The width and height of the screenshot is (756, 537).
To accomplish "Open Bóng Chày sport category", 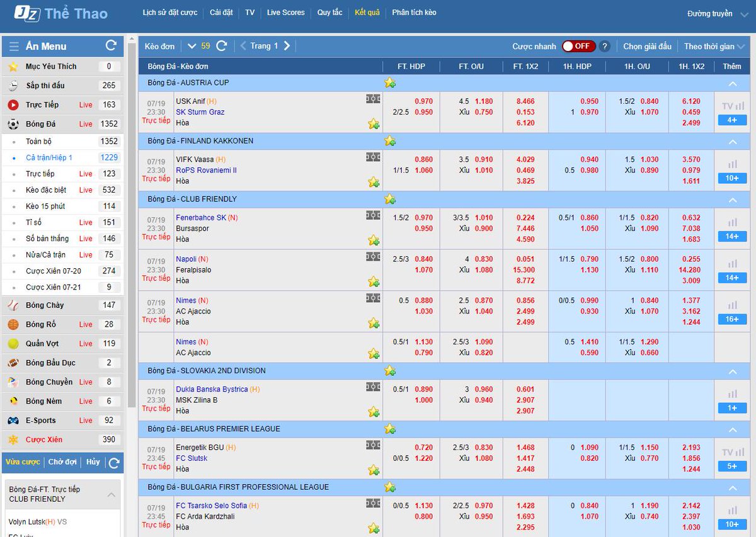I will (x=63, y=305).
